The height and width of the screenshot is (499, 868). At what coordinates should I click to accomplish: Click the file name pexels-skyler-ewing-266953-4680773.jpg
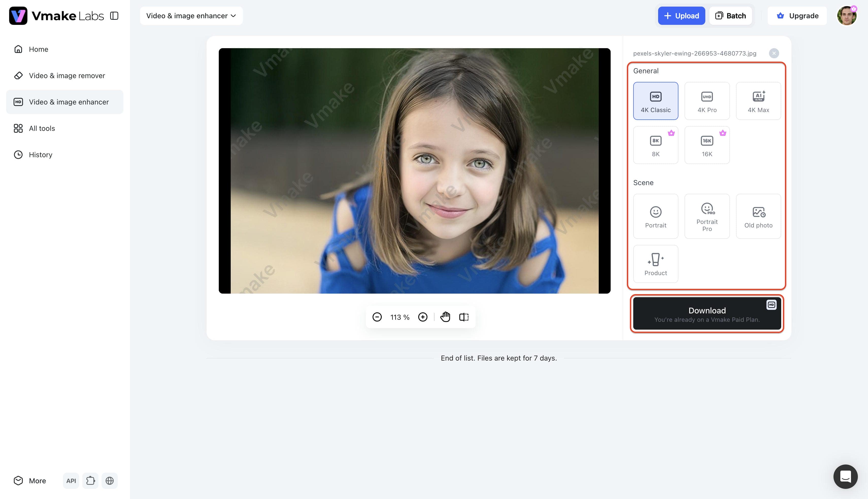pyautogui.click(x=694, y=54)
